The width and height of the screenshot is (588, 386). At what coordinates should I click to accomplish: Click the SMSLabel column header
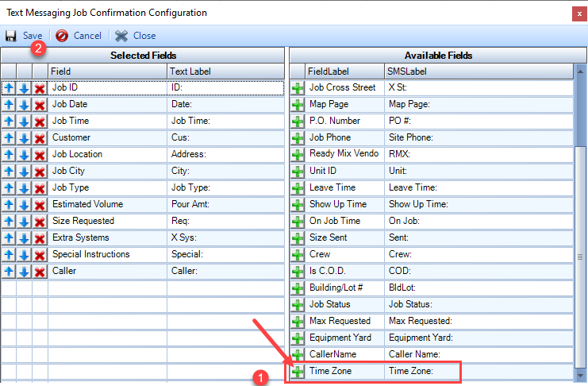(x=478, y=71)
